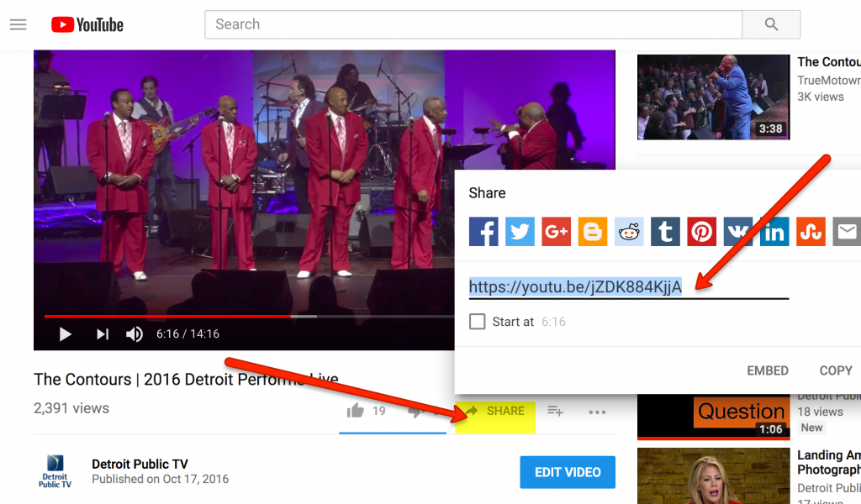Open the hamburger guide menu
Screen dimensions: 861x504
[x=18, y=24]
